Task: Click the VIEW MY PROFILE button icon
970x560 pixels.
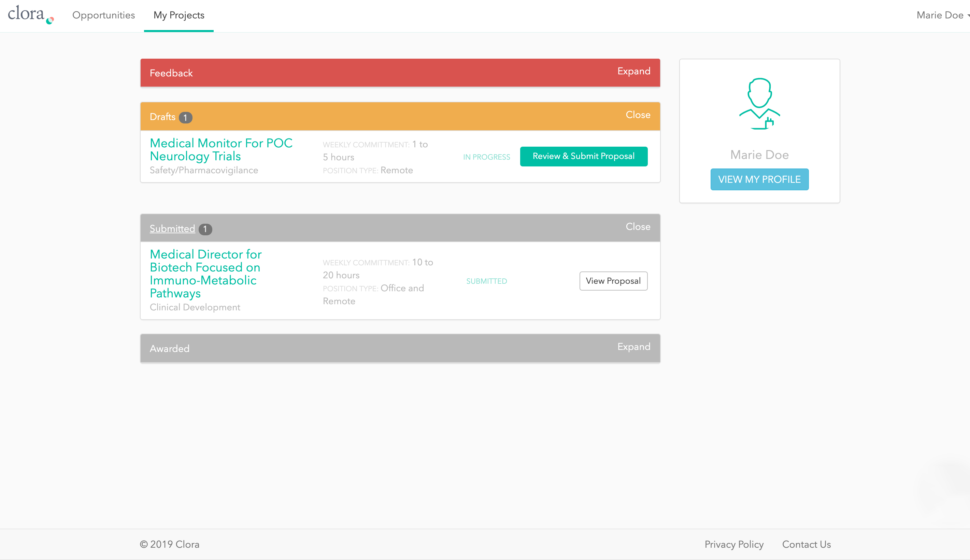Action: click(x=760, y=179)
